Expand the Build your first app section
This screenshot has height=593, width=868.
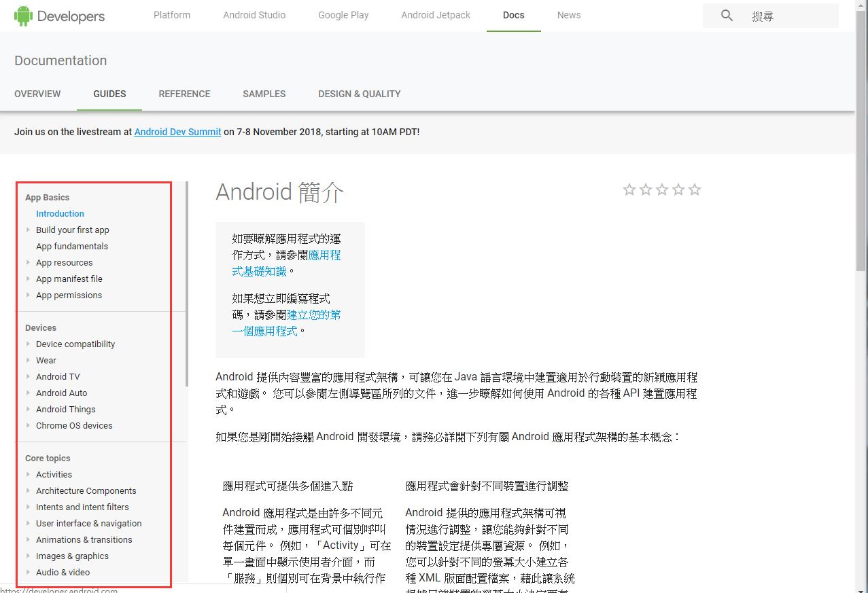coord(28,230)
